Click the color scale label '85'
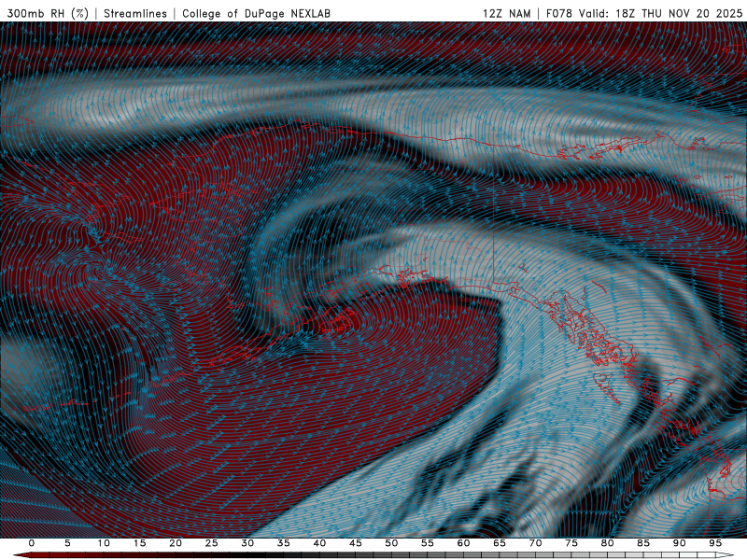 643,543
